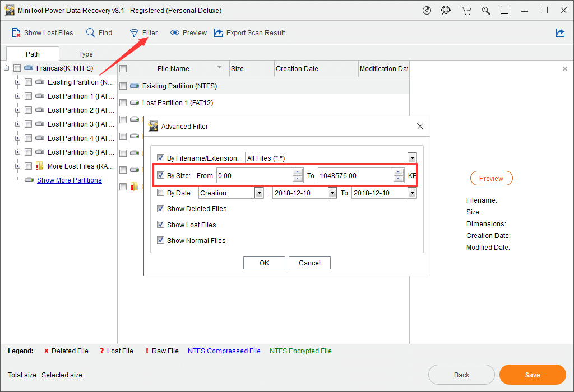
Task: Check Existing Partition (NTFS) row checkbox in file list
Action: coord(123,86)
